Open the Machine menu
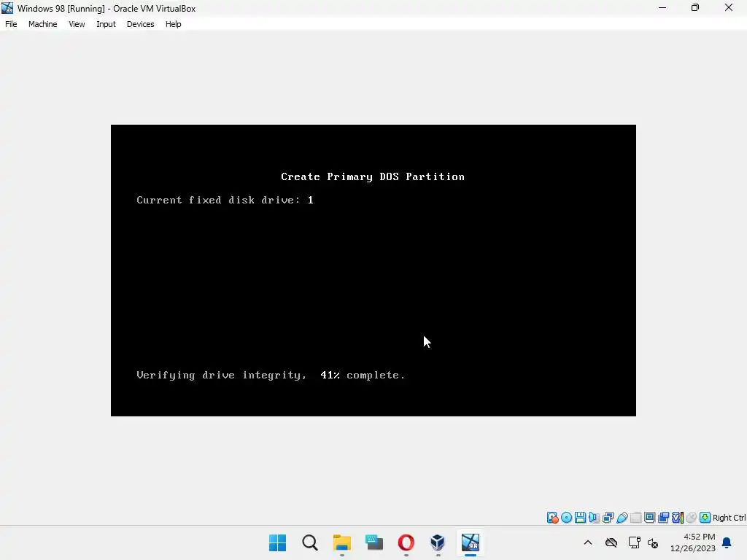Image resolution: width=747 pixels, height=560 pixels. tap(42, 24)
